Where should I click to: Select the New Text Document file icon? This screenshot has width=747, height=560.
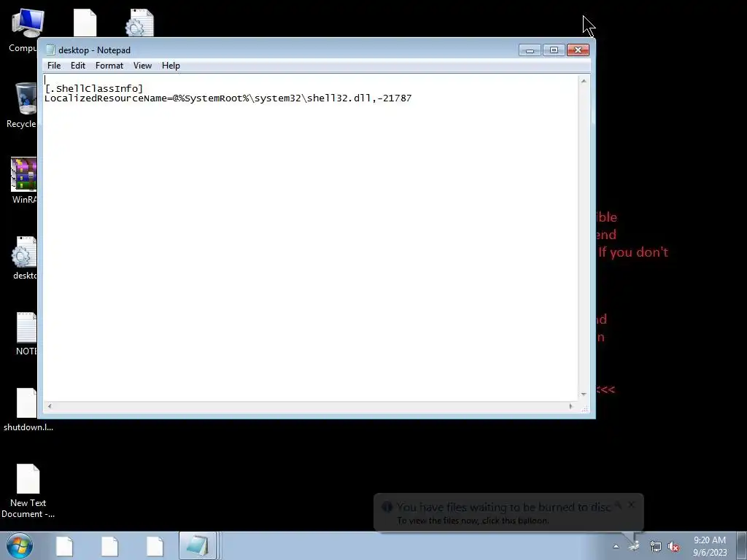[x=28, y=491]
